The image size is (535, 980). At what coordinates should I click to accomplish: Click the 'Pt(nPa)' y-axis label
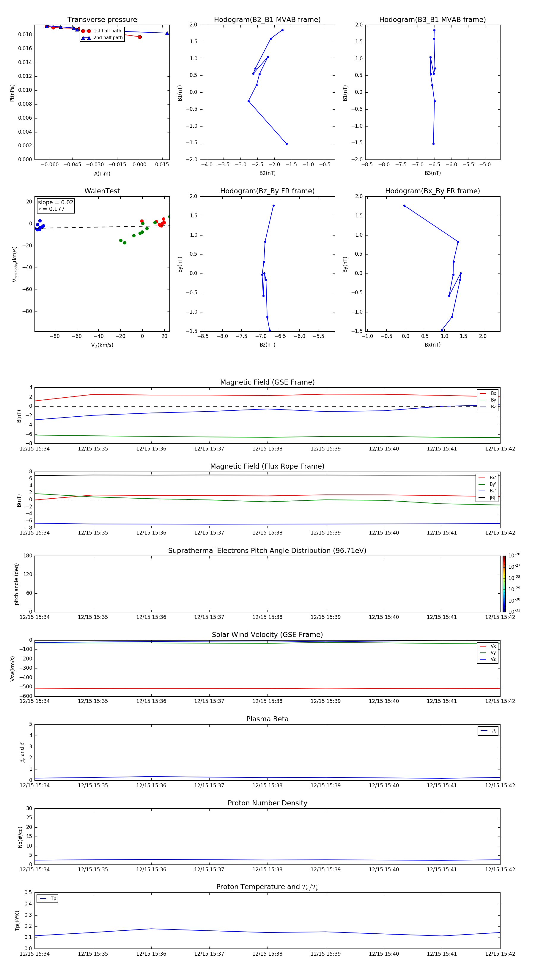(x=12, y=93)
